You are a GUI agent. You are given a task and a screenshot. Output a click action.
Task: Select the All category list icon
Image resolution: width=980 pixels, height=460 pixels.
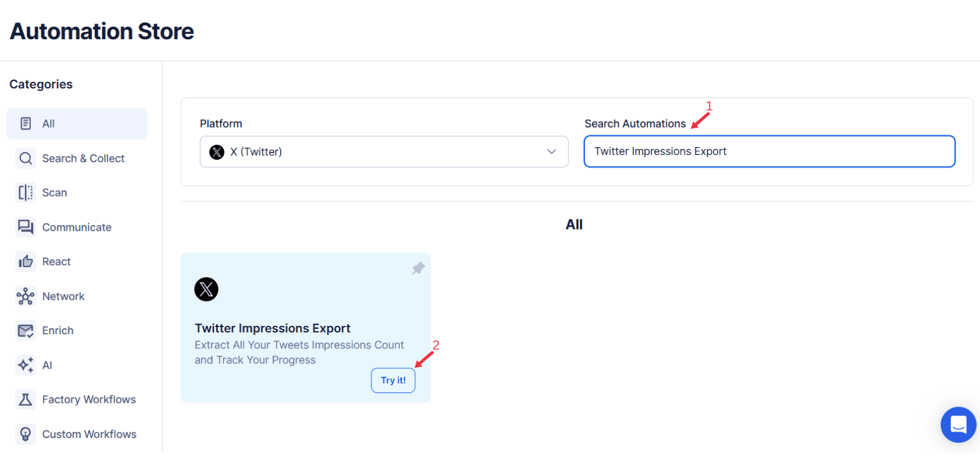pos(24,123)
